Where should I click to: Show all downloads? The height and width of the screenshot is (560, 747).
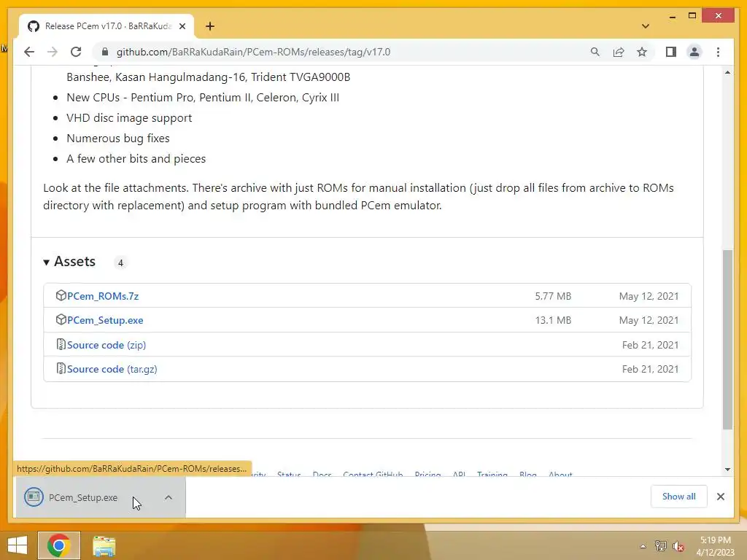[x=679, y=497]
